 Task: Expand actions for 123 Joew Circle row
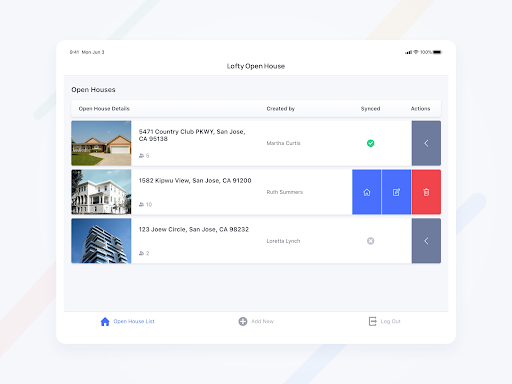pos(426,241)
